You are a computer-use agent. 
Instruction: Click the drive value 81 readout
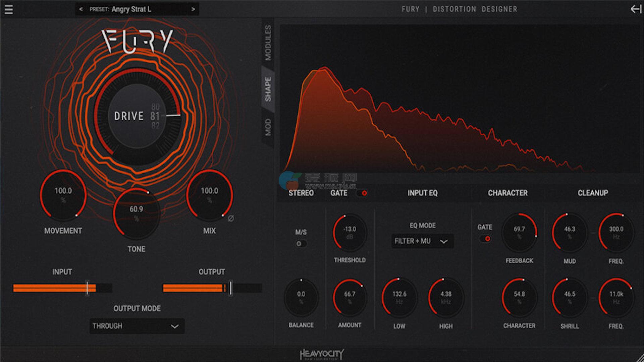tap(155, 116)
